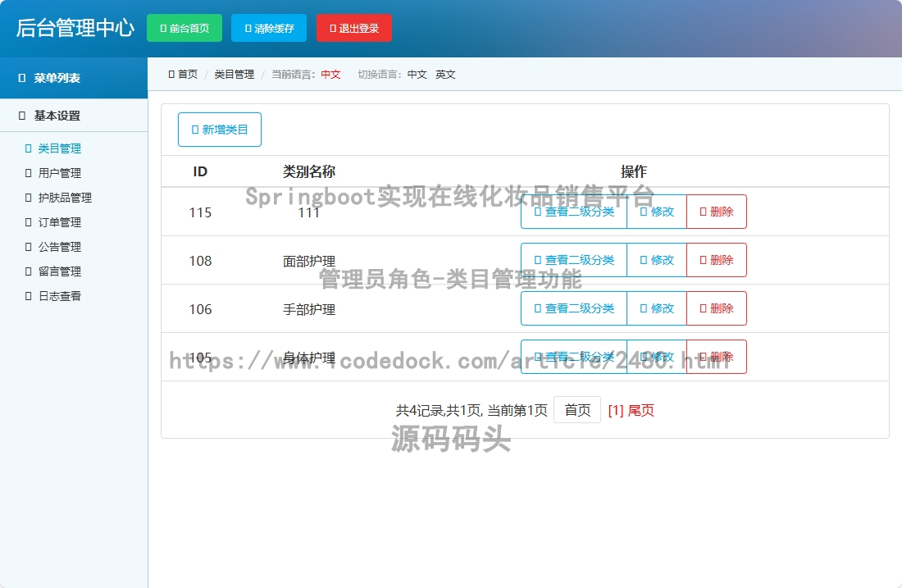Screen dimensions: 902x588
Task: Select the ID cell 115
Action: coord(200,212)
